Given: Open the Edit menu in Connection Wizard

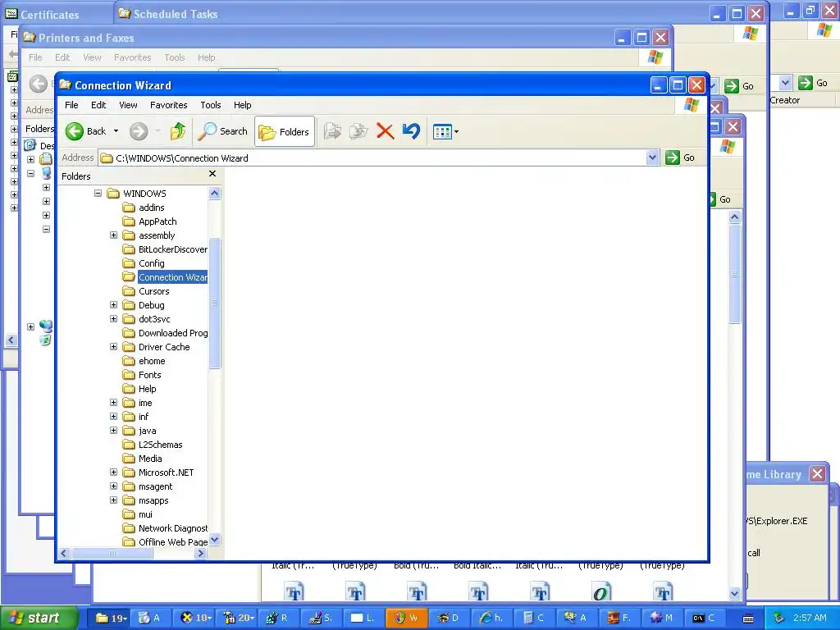Looking at the screenshot, I should [98, 105].
